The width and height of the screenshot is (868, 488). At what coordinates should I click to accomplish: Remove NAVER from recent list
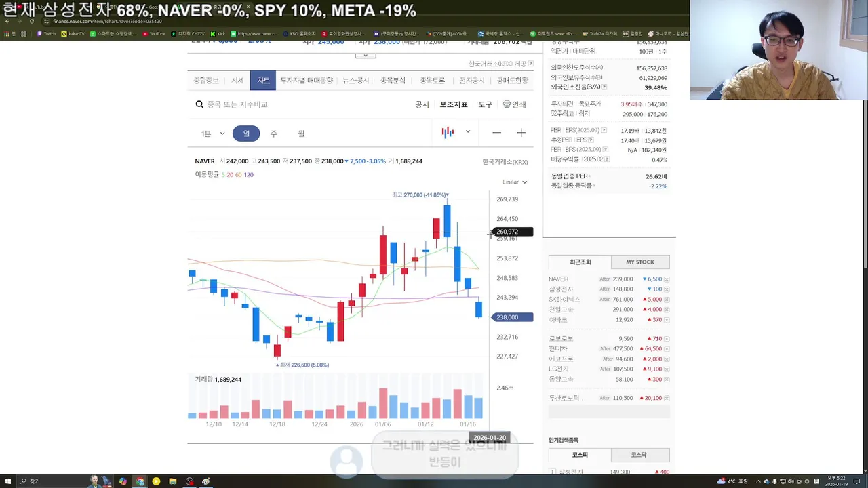(667, 279)
